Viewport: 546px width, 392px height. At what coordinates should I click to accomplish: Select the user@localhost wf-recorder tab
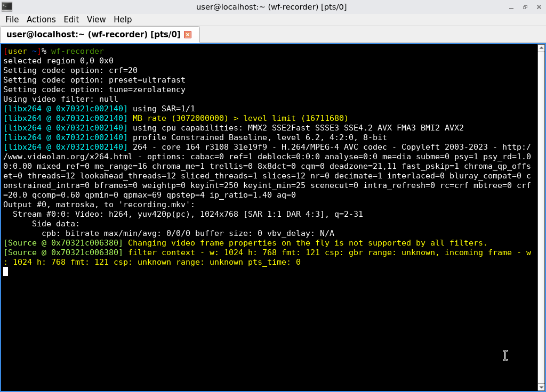[x=93, y=35]
